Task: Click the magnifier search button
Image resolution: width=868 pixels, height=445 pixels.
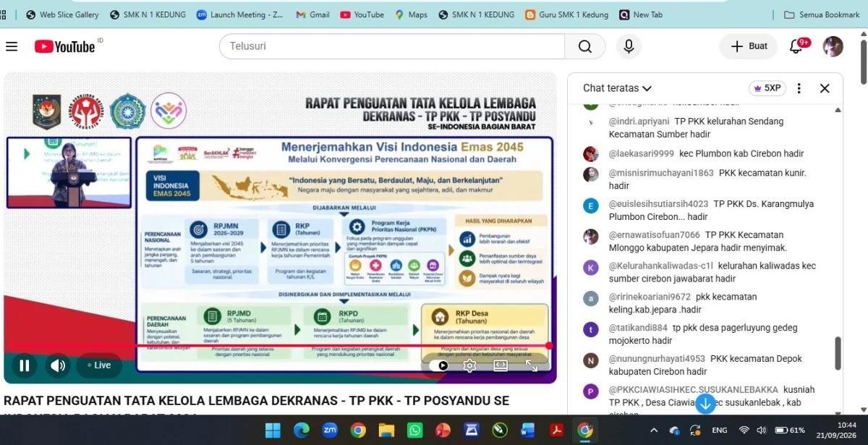Action: coord(585,46)
